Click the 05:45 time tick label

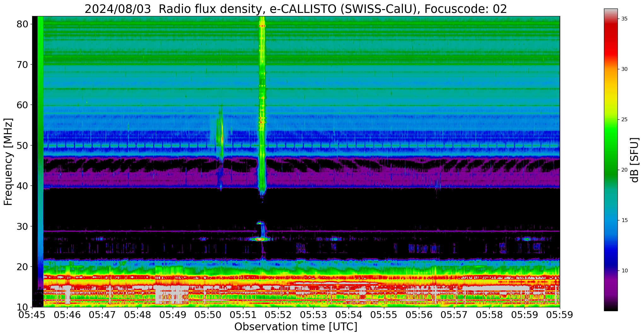point(32,315)
